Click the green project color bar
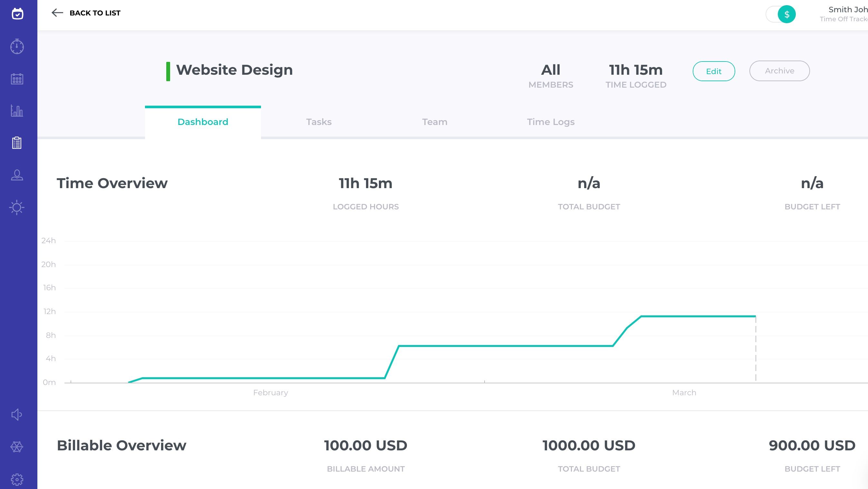Screen dimensions: 868x489 pyautogui.click(x=168, y=72)
